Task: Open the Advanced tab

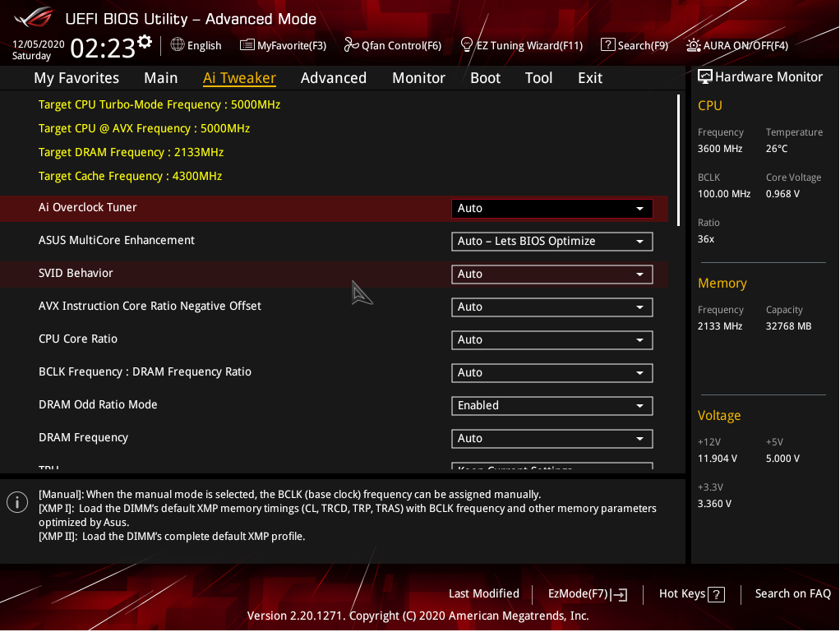Action: 333,78
